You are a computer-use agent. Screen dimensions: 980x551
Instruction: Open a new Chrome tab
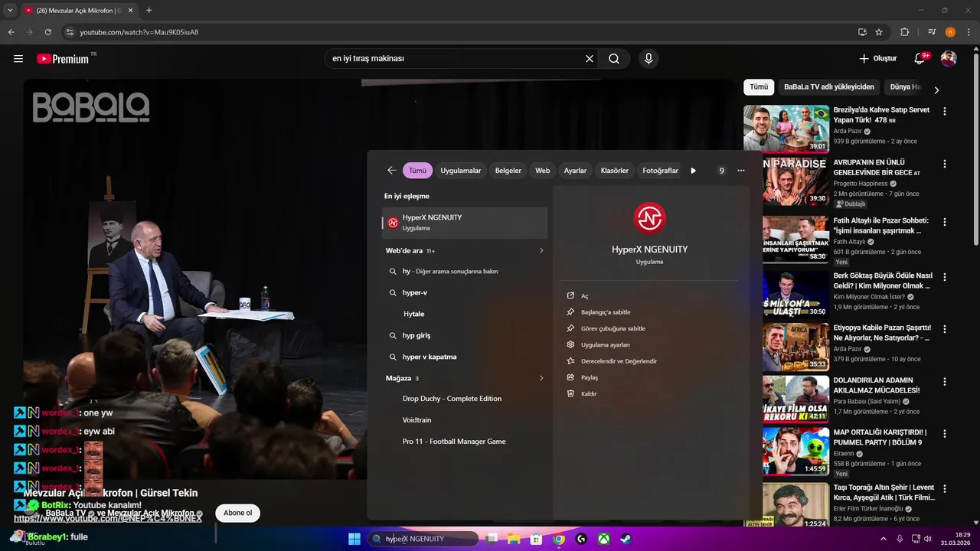[x=149, y=11]
